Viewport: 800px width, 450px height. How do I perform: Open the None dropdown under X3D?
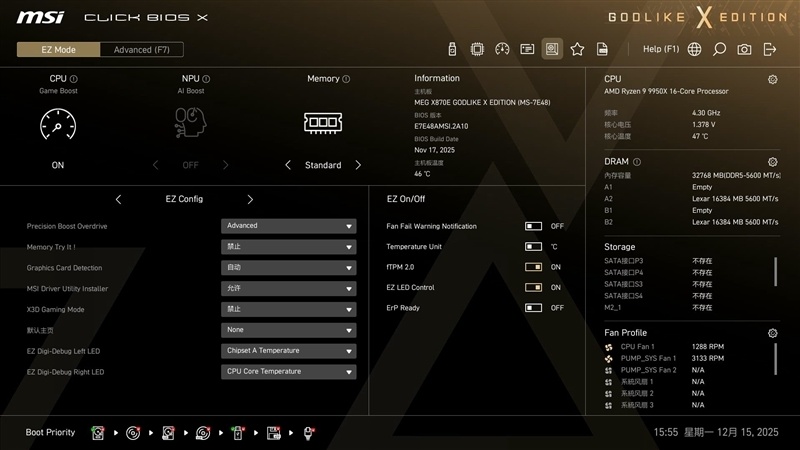pyautogui.click(x=288, y=330)
